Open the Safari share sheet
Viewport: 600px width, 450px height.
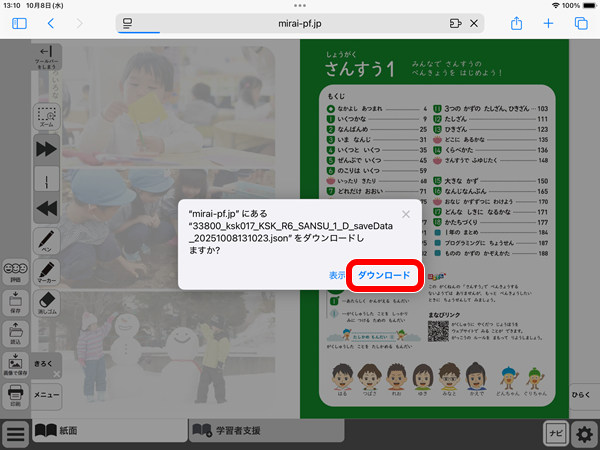[517, 23]
